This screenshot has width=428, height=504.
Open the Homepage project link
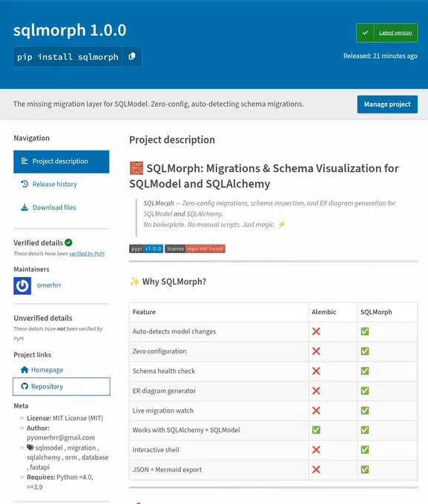point(47,370)
